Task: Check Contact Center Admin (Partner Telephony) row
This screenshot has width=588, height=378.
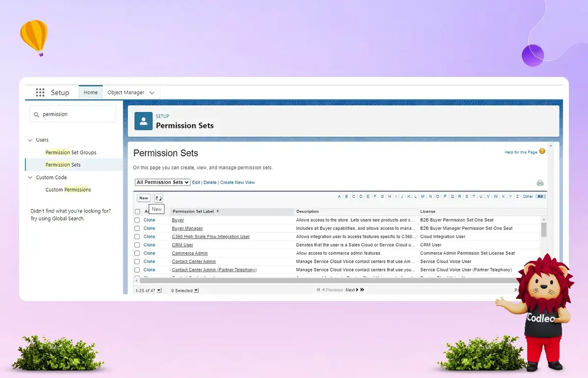Action: tap(137, 270)
